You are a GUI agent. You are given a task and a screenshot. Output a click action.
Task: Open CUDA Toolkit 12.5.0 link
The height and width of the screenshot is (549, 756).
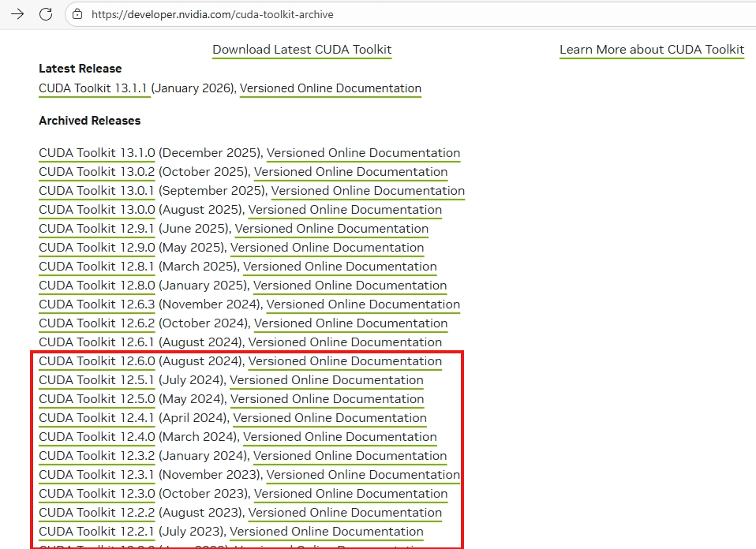pos(97,399)
